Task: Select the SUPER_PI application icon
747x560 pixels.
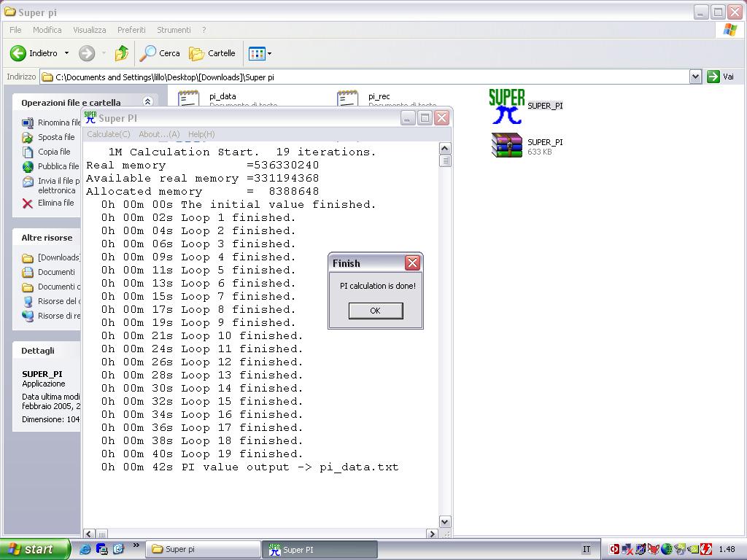Action: pyautogui.click(x=506, y=106)
